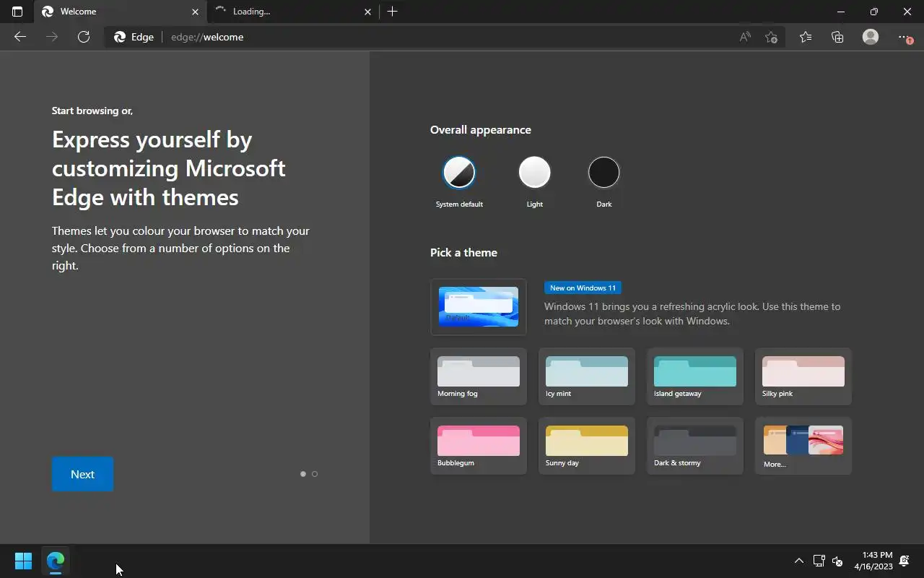Pick the Sunny day theme
This screenshot has width=924, height=578.
tap(587, 446)
